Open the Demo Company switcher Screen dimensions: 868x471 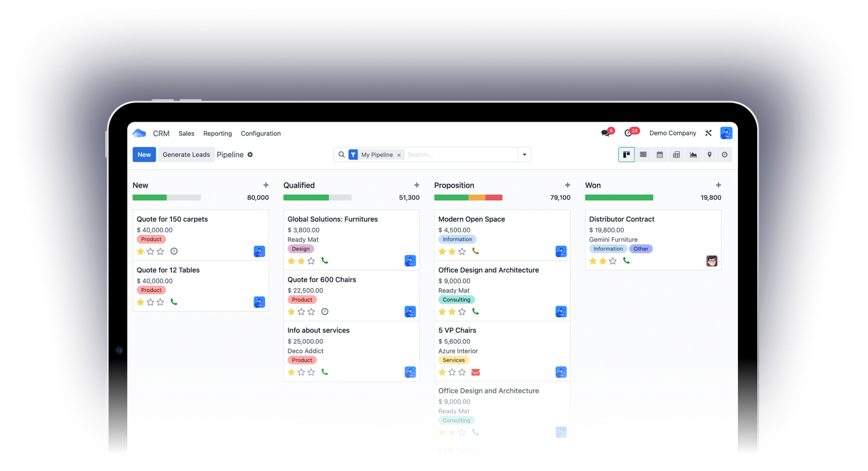(x=672, y=133)
